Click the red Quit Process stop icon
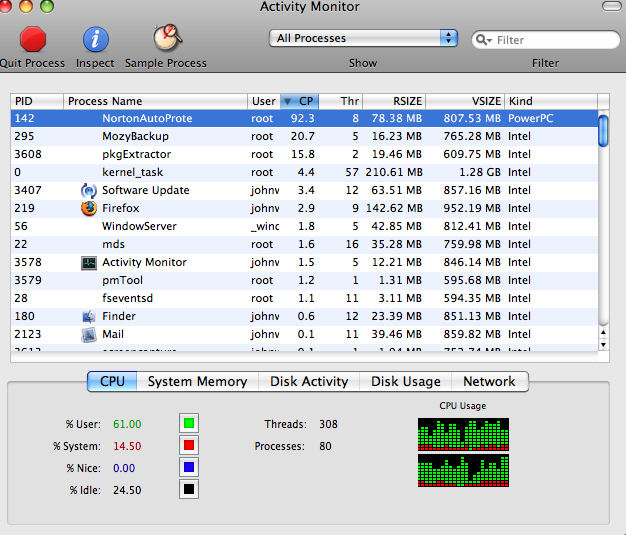The image size is (626, 535). [x=34, y=39]
